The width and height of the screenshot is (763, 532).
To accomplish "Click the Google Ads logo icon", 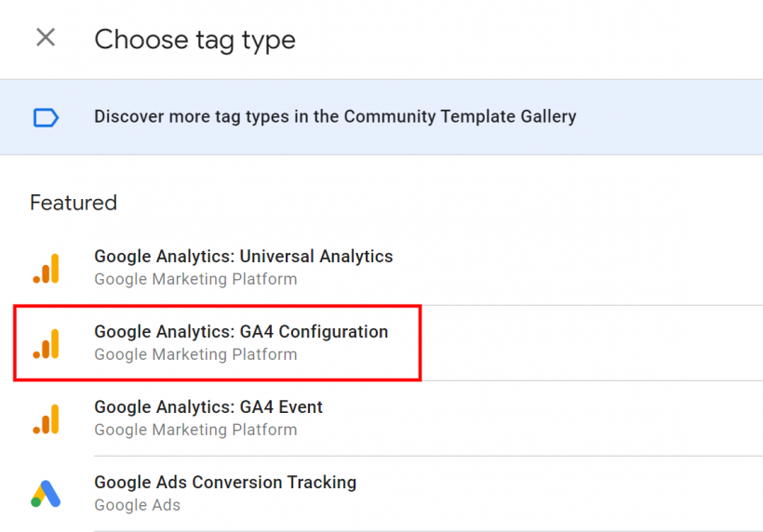I will click(46, 494).
